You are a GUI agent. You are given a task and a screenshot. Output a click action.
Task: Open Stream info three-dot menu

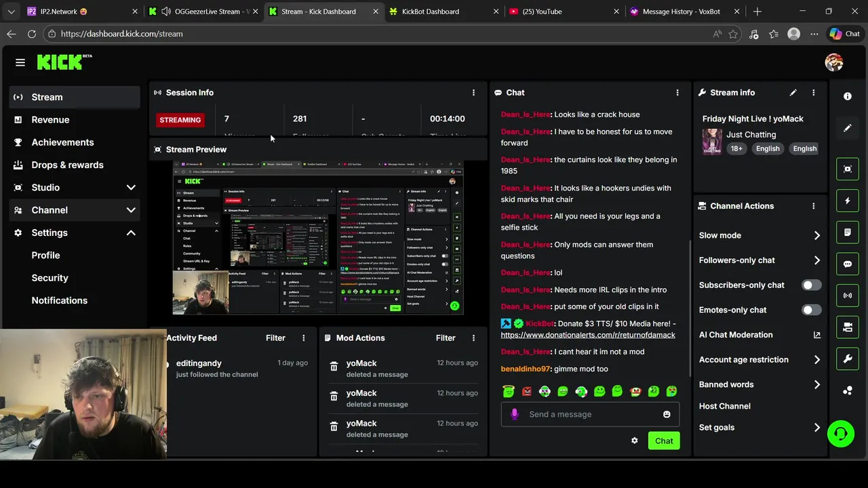click(x=813, y=92)
